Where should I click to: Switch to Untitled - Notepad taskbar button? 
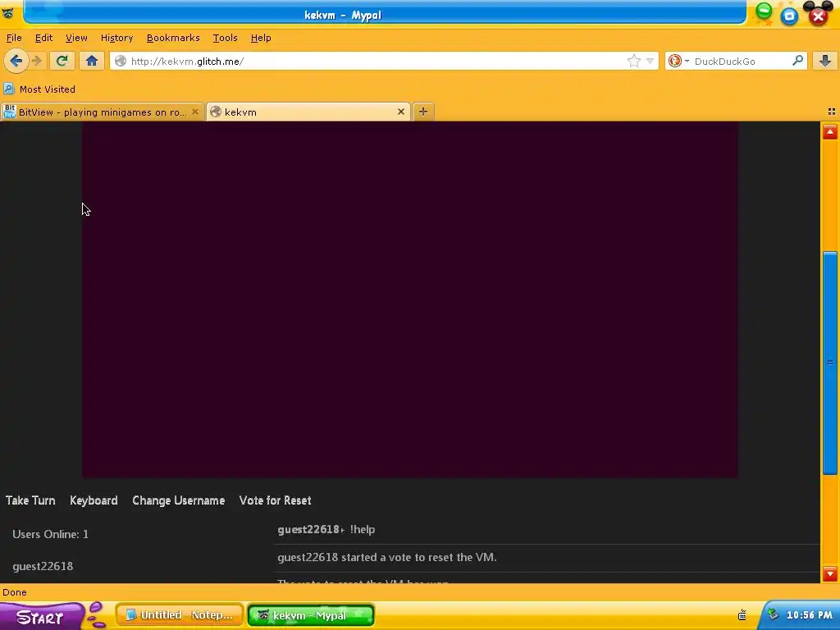tap(180, 615)
